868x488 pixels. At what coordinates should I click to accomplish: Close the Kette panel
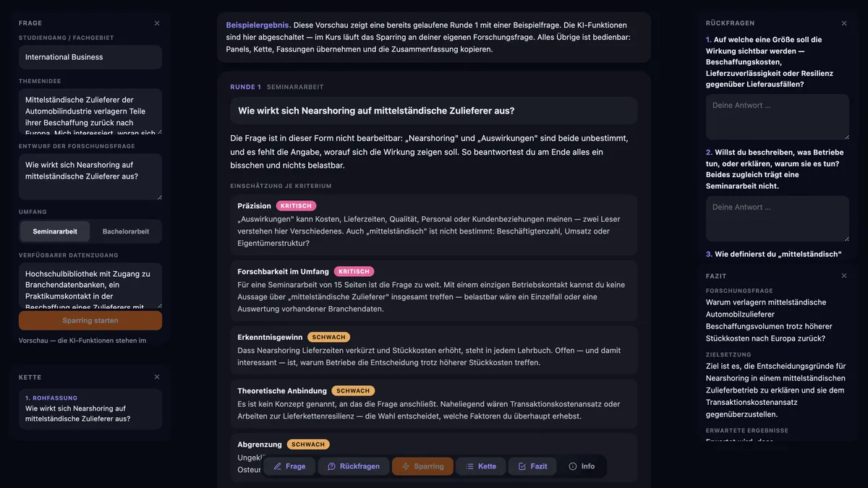(x=157, y=377)
